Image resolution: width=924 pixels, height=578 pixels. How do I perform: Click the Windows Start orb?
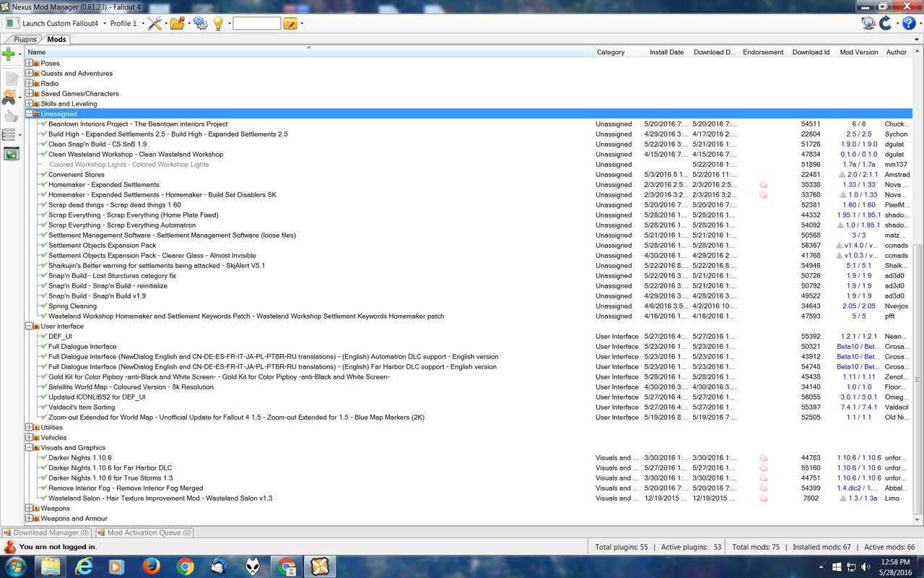[15, 566]
